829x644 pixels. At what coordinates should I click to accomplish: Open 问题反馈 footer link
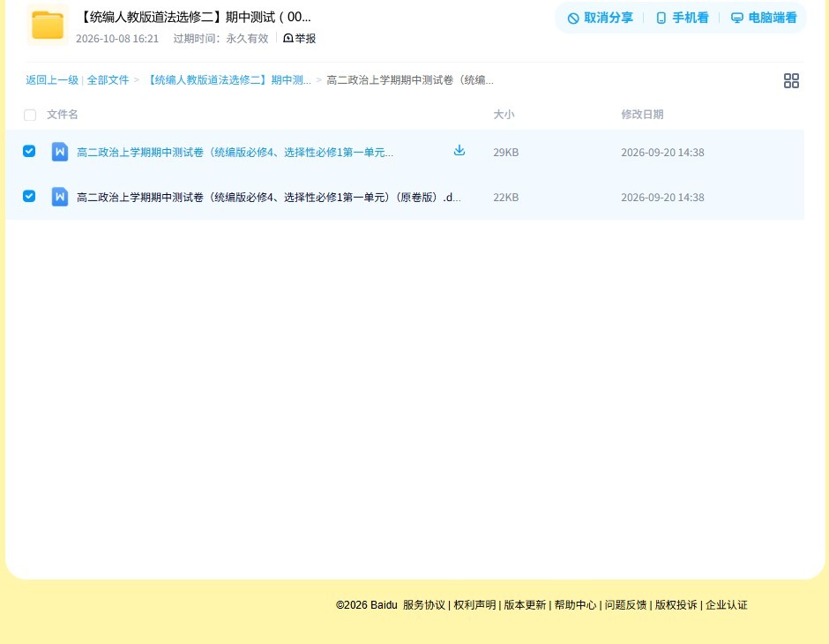click(625, 605)
